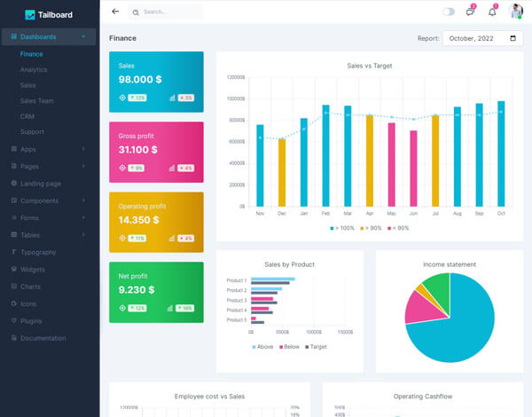The image size is (532, 417).
Task: Click the Widgets sidebar icon
Action: (13, 269)
